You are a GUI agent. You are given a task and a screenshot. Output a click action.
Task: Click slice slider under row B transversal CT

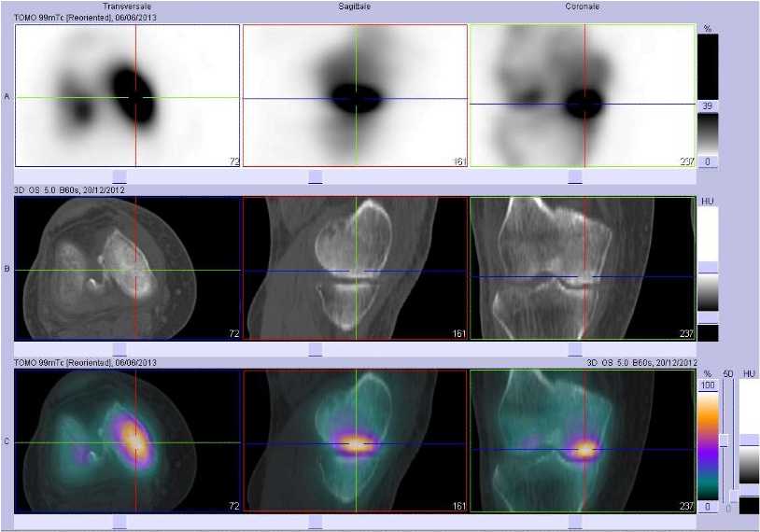(120, 349)
